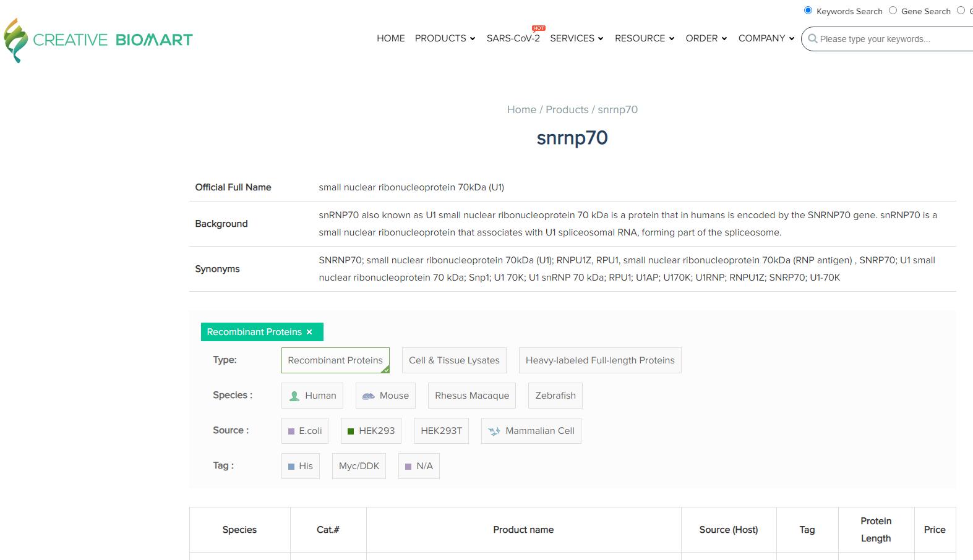Toggle the Cell & Tissue Lysates filter
973x560 pixels.
(454, 360)
